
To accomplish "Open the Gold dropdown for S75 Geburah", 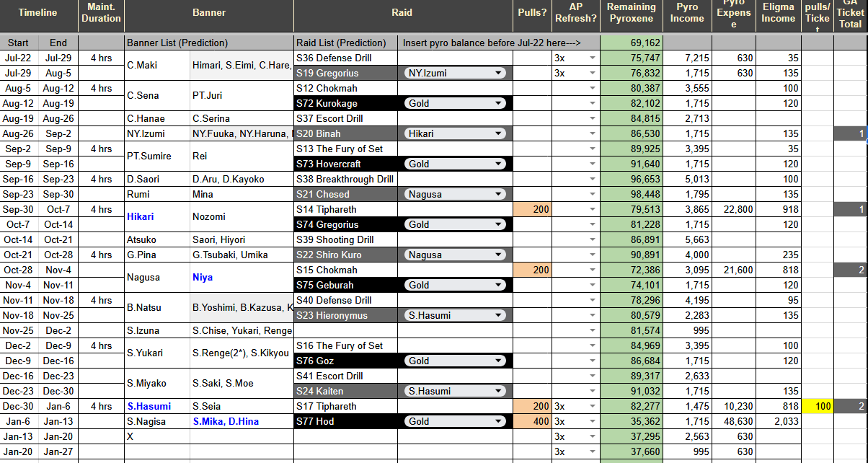I will [x=455, y=285].
